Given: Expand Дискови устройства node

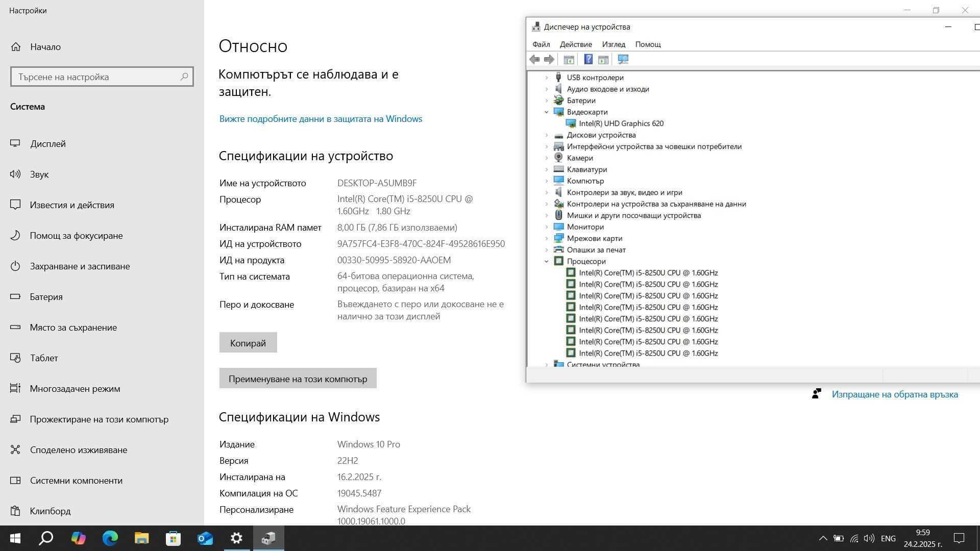Looking at the screenshot, I should tap(547, 135).
